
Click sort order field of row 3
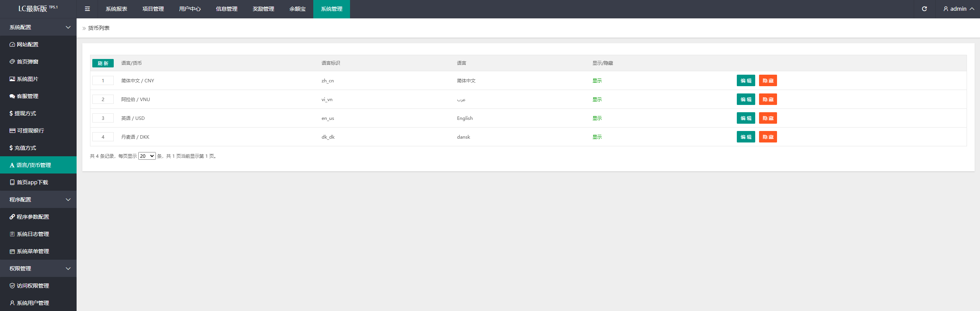pos(103,118)
